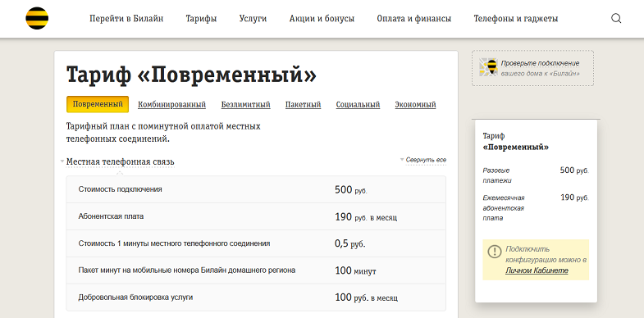Click the 0,5 руб. per-minute value
Viewport: 644px width, 318px height.
(350, 243)
